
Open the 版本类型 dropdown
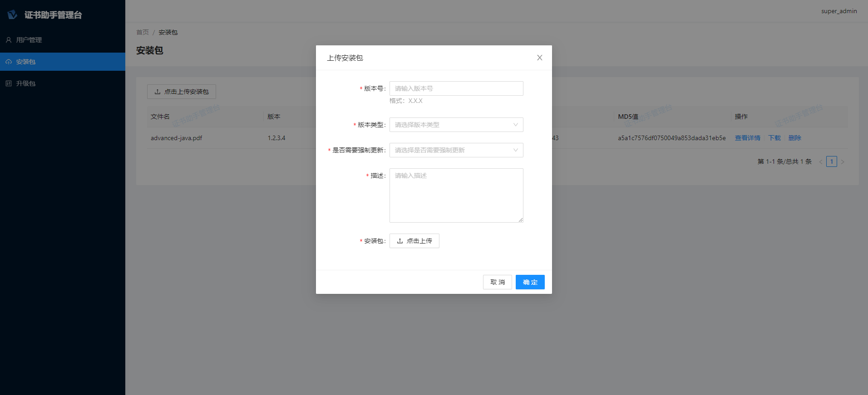pyautogui.click(x=456, y=125)
